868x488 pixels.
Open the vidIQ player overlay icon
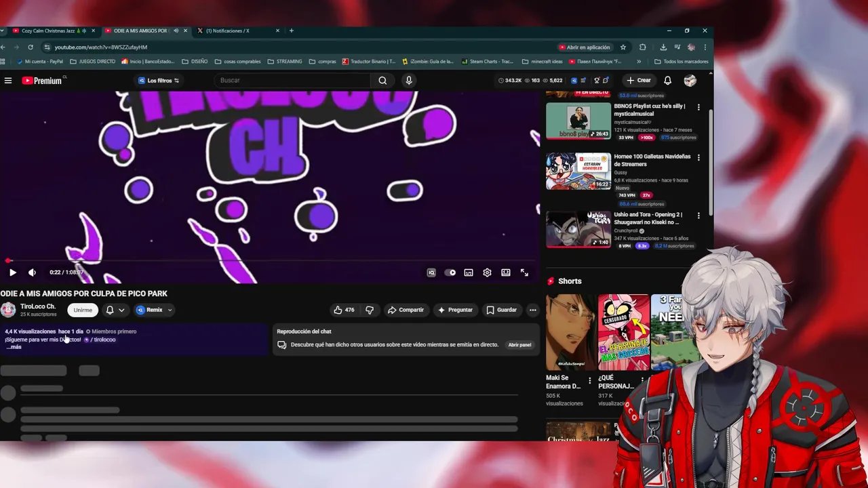click(431, 272)
